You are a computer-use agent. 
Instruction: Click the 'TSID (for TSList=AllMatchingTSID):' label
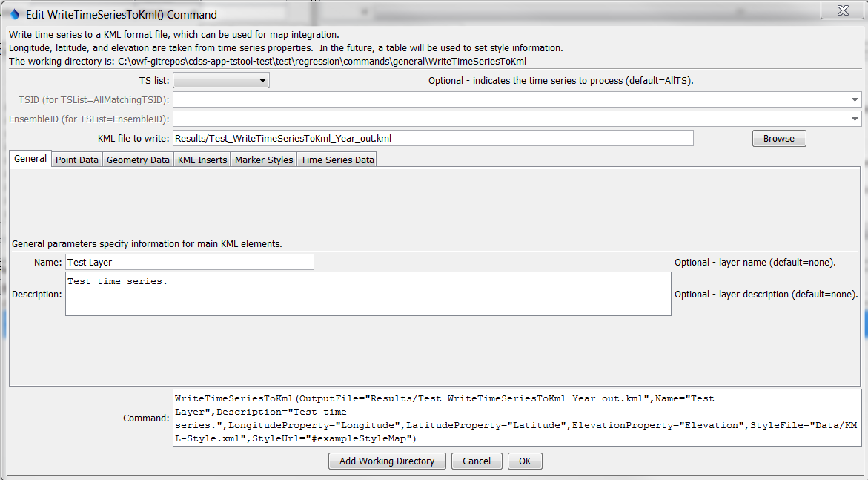[x=93, y=100]
